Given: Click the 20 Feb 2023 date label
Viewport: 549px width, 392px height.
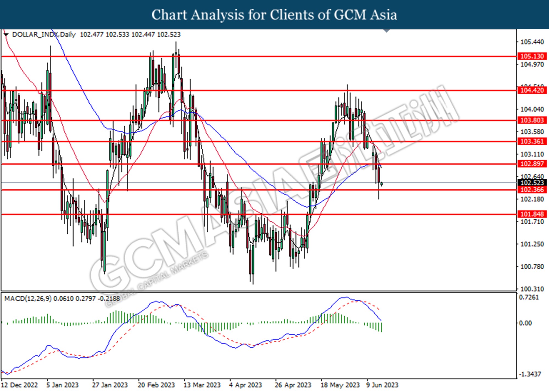Looking at the screenshot, I should [x=156, y=385].
